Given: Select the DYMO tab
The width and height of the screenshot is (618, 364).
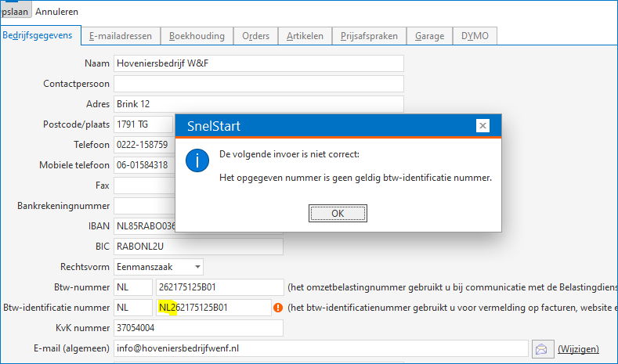Looking at the screenshot, I should tap(475, 36).
